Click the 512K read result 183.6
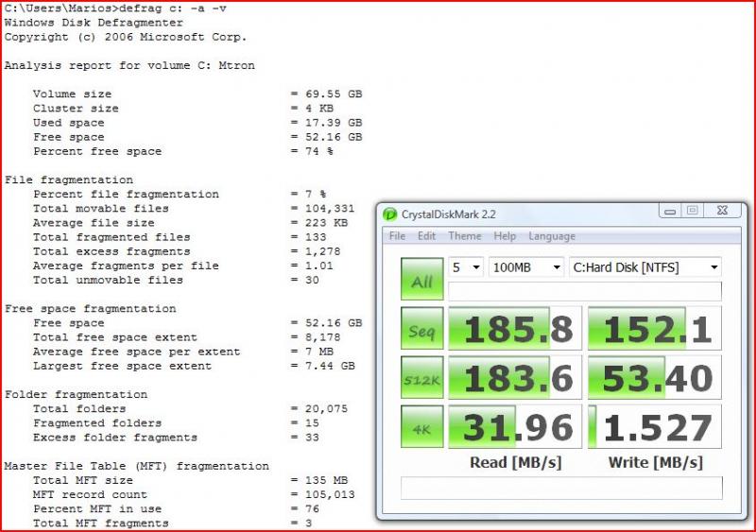 click(515, 377)
